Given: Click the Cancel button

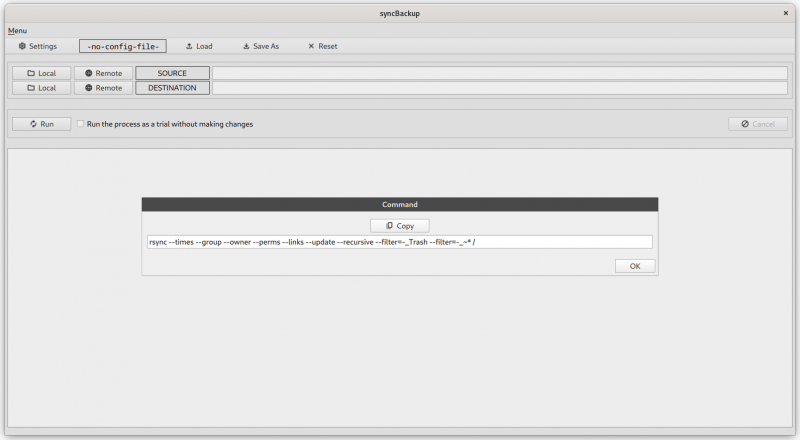Looking at the screenshot, I should click(x=758, y=124).
